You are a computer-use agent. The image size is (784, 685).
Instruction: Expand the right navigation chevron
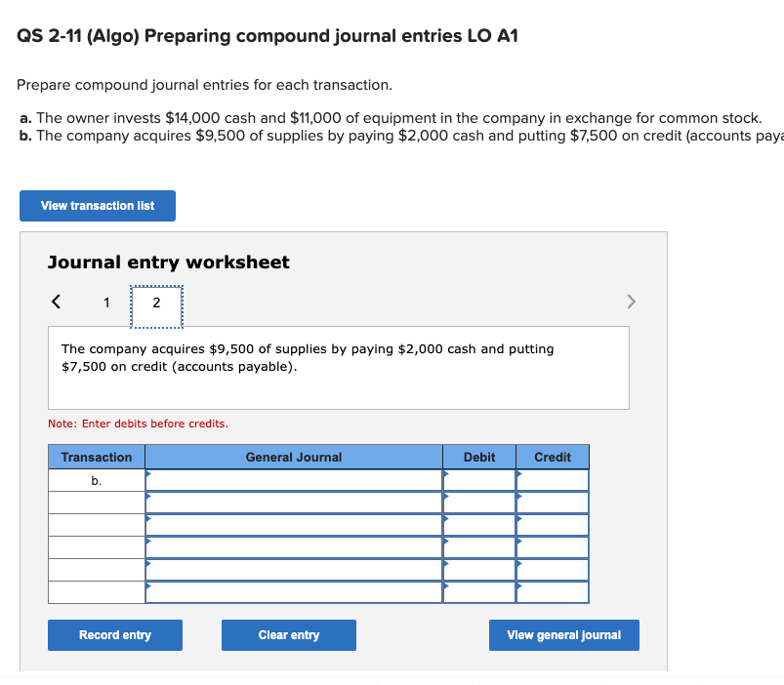631,302
